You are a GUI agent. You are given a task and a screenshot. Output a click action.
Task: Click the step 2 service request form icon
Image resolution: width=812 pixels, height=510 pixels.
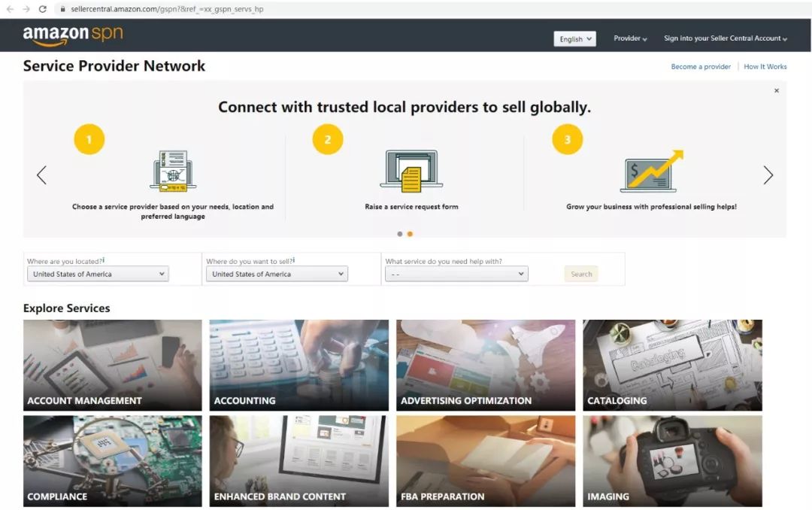(412, 171)
